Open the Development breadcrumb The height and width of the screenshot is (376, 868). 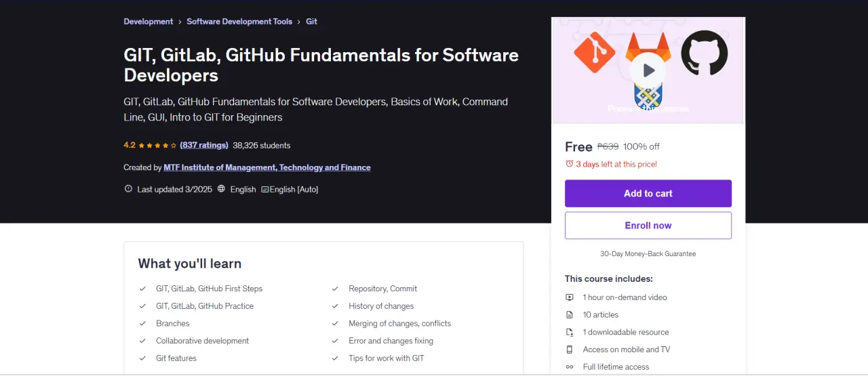[x=149, y=22]
